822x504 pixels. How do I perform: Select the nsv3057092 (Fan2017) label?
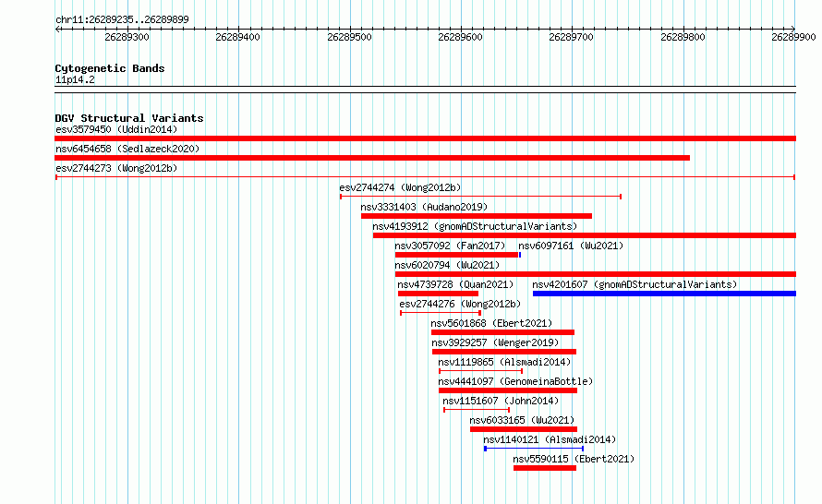coord(450,246)
